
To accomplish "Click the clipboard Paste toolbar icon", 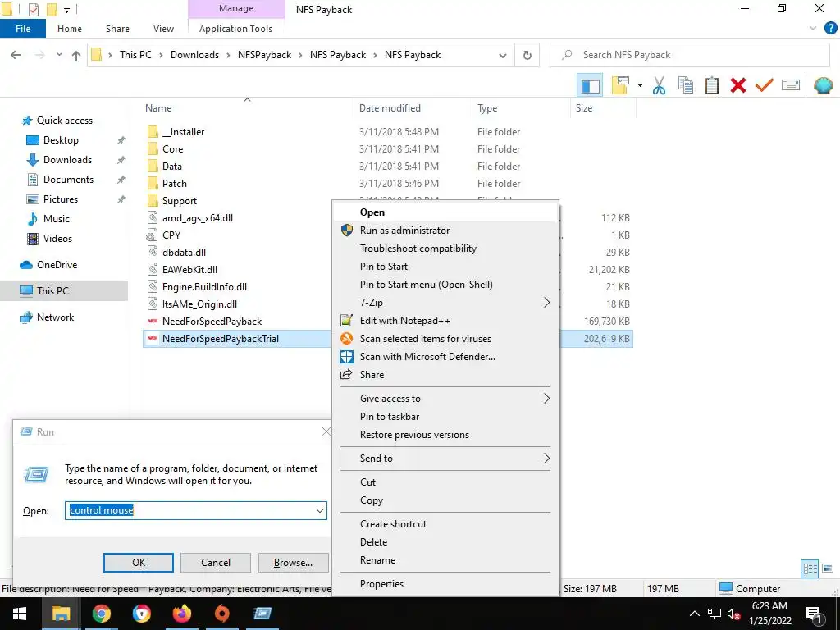I will click(x=712, y=85).
